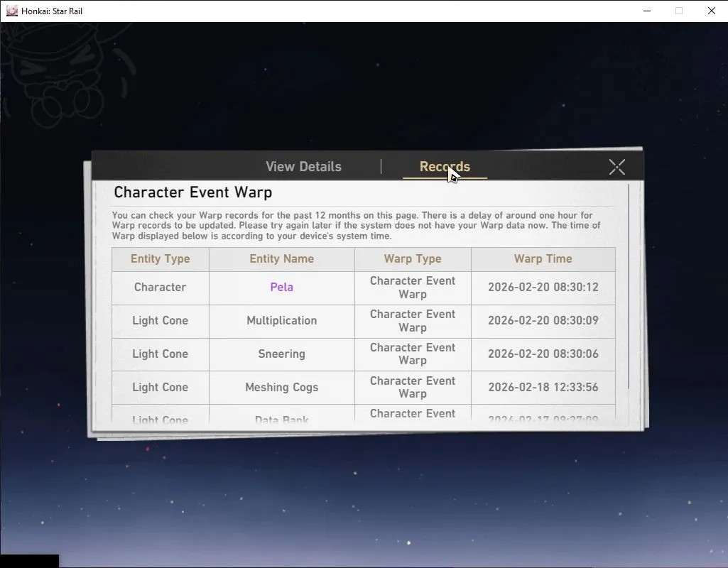Click the Entity Name column header
This screenshot has height=568, width=728.
click(x=282, y=259)
